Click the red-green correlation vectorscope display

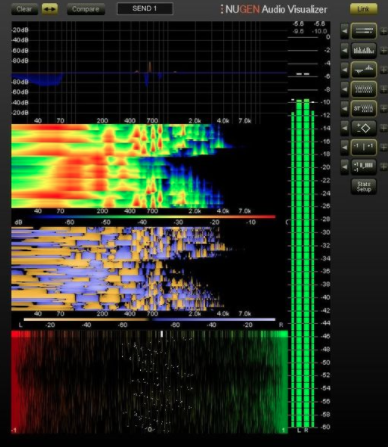point(149,382)
